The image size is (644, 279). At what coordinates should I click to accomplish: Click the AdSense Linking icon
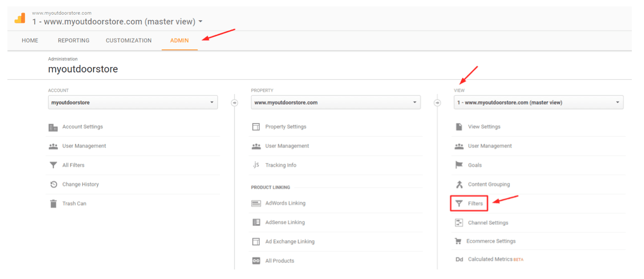256,222
